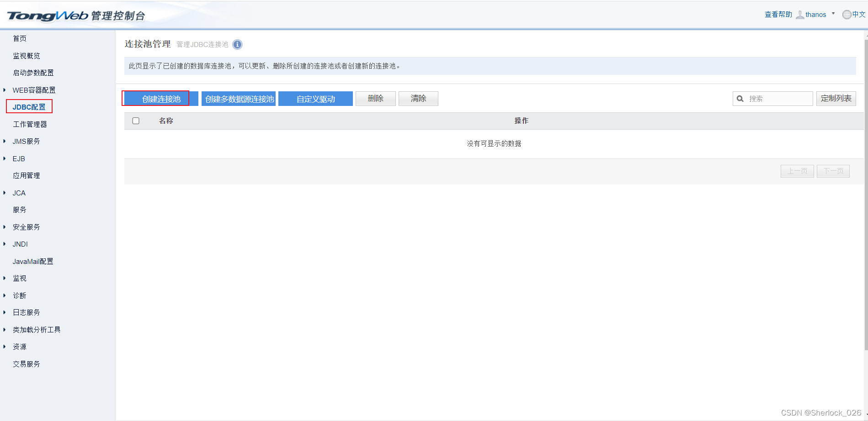Open the 工作管理器 sidebar item
The width and height of the screenshot is (868, 421).
click(x=30, y=124)
